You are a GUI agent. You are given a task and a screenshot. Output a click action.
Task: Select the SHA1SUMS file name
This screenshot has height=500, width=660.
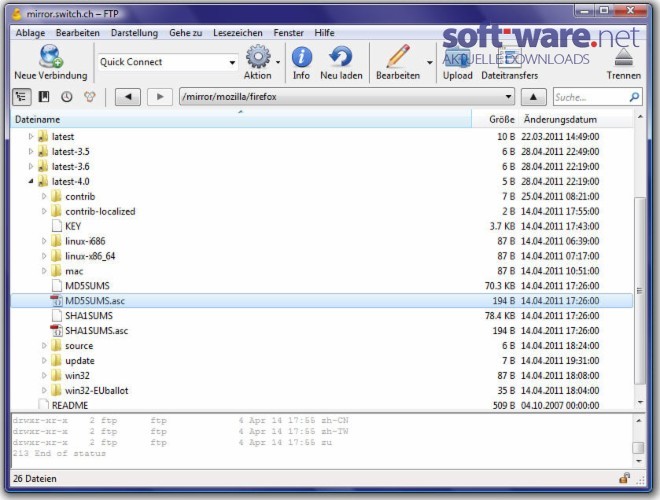89,316
